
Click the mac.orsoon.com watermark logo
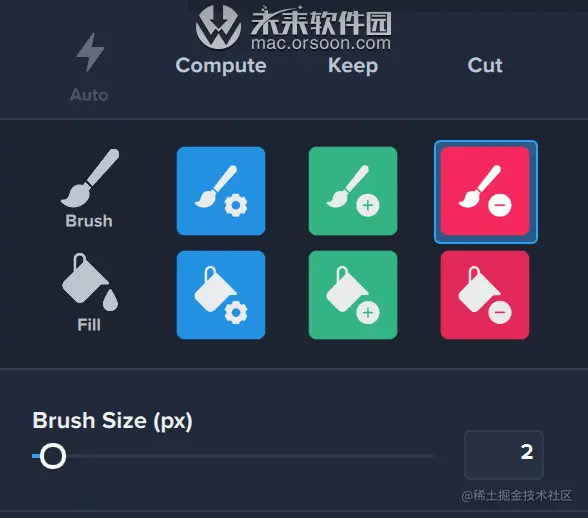point(294,27)
